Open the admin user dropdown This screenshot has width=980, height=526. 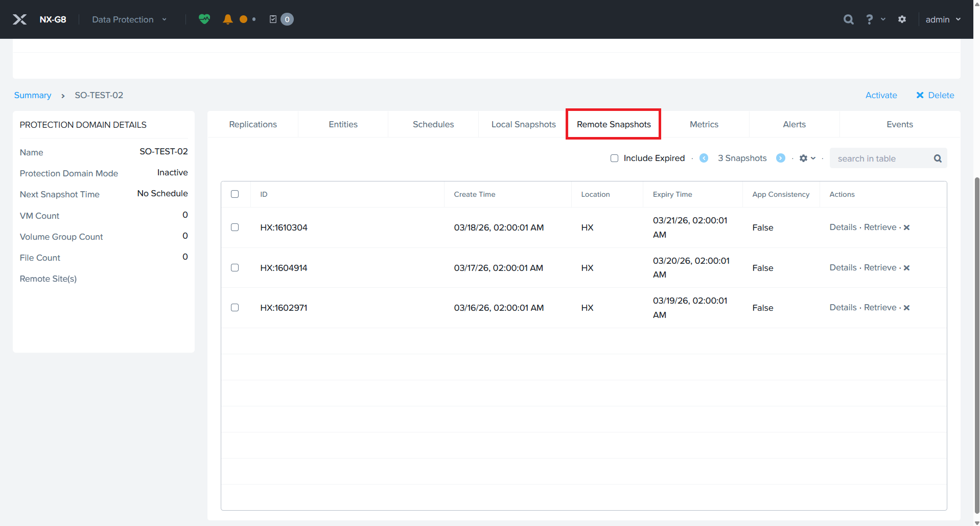coord(943,19)
